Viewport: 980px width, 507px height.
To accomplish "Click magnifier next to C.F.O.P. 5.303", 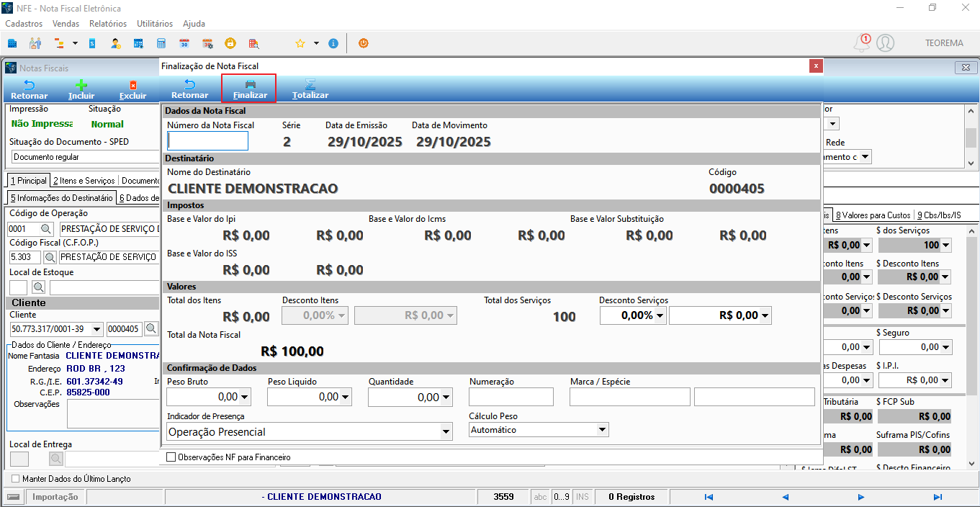I will [x=50, y=256].
